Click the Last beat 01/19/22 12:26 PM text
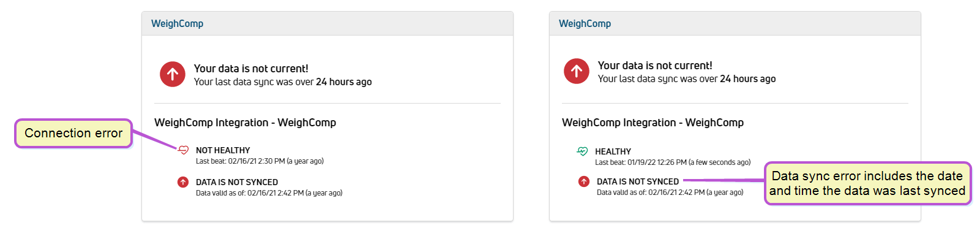This screenshot has width=980, height=244. (673, 162)
